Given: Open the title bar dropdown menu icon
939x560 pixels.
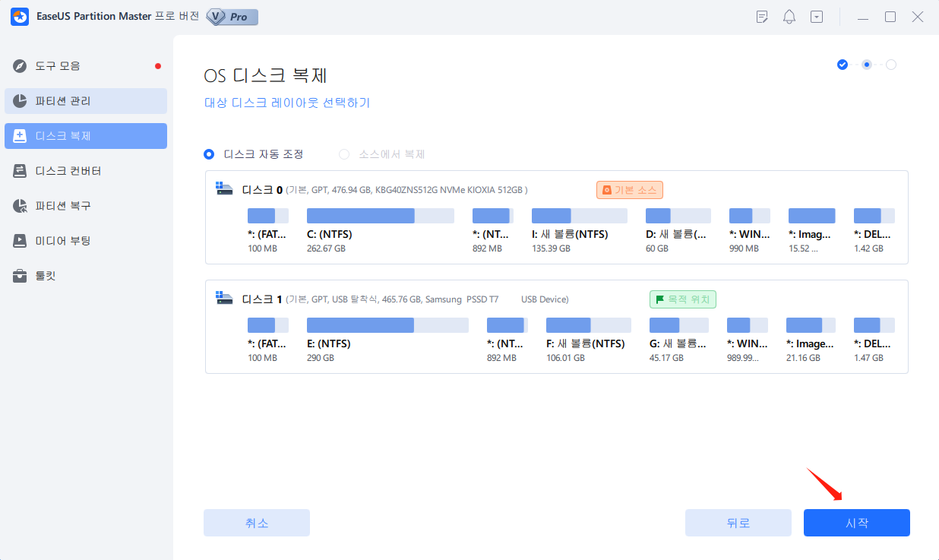Looking at the screenshot, I should (x=817, y=17).
